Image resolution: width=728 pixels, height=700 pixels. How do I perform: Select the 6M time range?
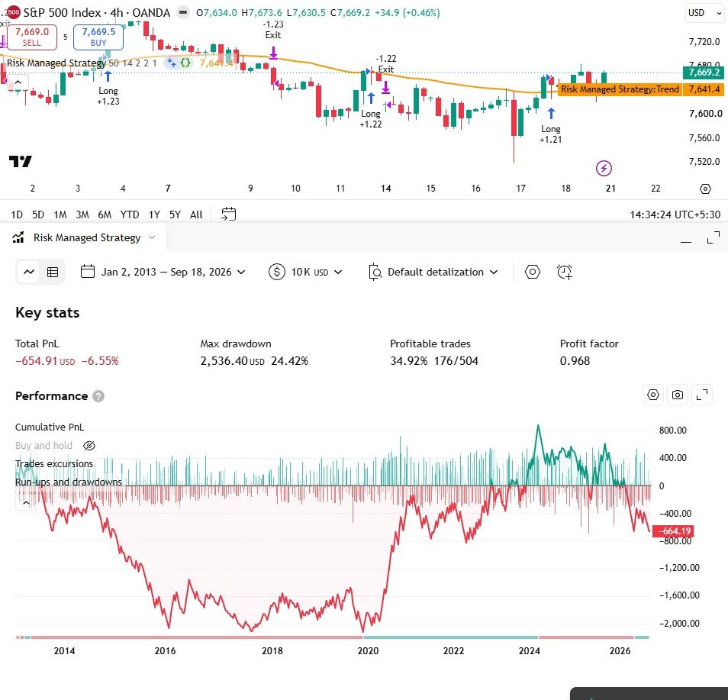105,215
